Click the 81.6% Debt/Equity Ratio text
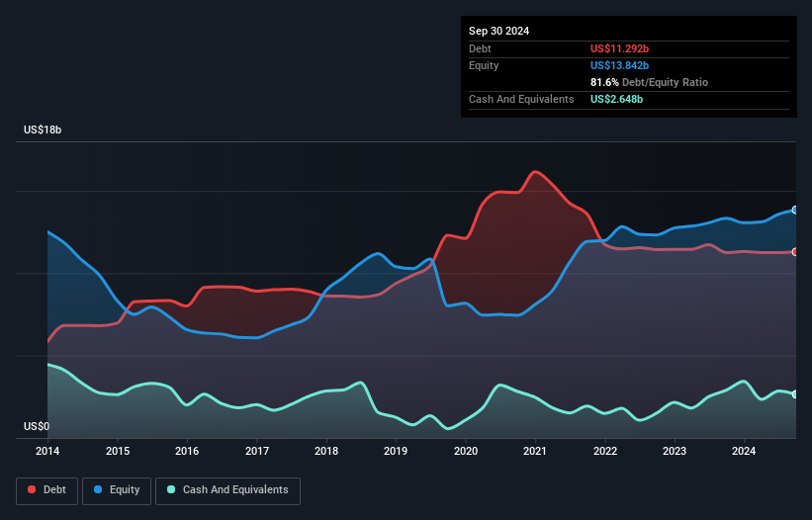 (x=649, y=82)
